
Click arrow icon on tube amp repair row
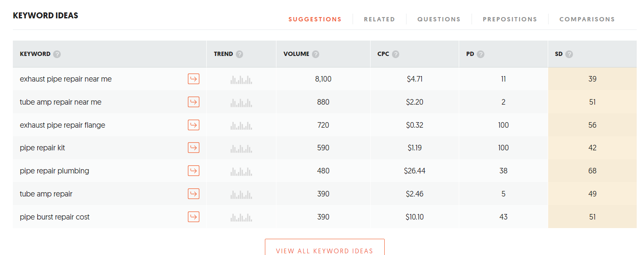193,194
